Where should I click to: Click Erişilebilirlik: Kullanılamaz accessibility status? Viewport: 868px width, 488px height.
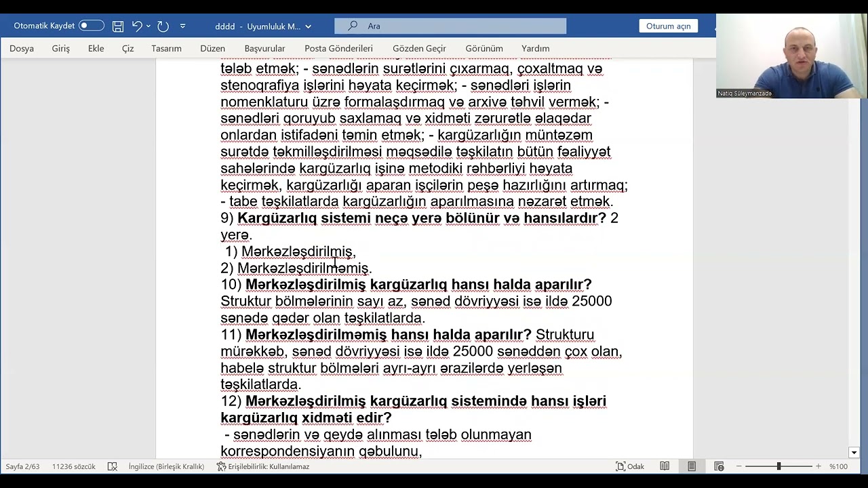[263, 466]
